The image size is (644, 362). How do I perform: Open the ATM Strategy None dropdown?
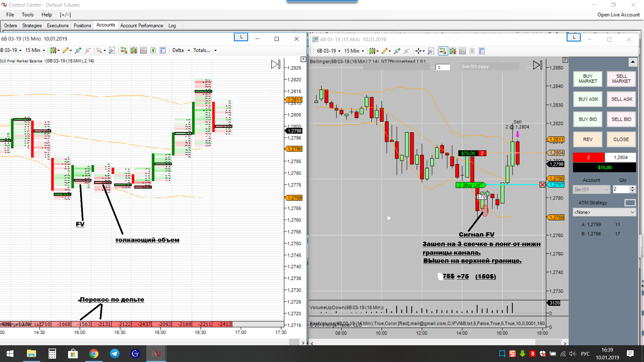604,212
